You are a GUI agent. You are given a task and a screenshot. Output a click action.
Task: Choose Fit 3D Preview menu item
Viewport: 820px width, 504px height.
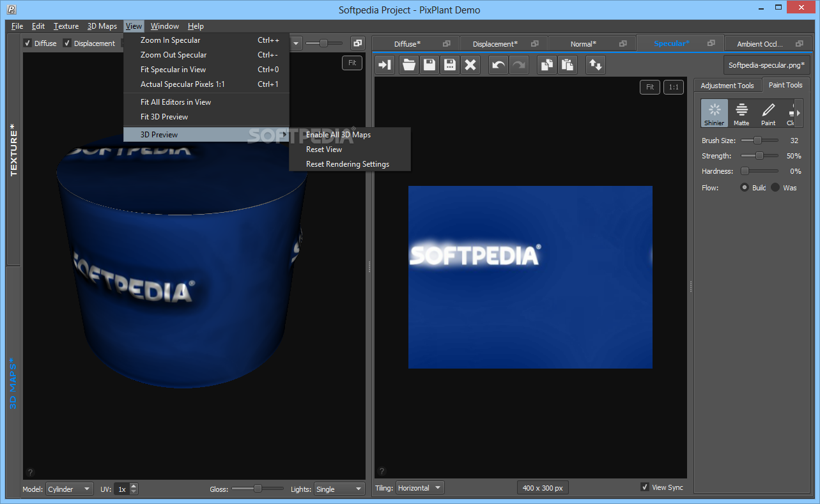[206, 117]
